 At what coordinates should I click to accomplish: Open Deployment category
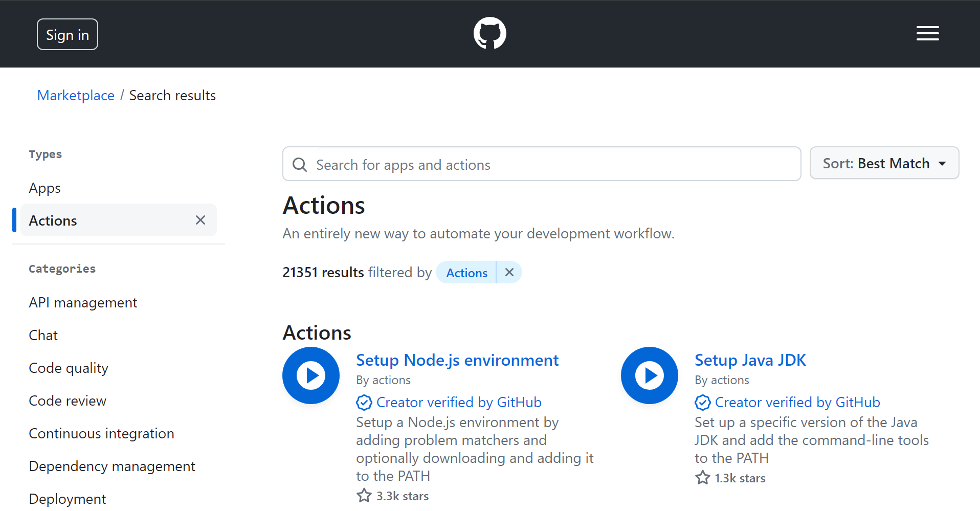pyautogui.click(x=68, y=499)
